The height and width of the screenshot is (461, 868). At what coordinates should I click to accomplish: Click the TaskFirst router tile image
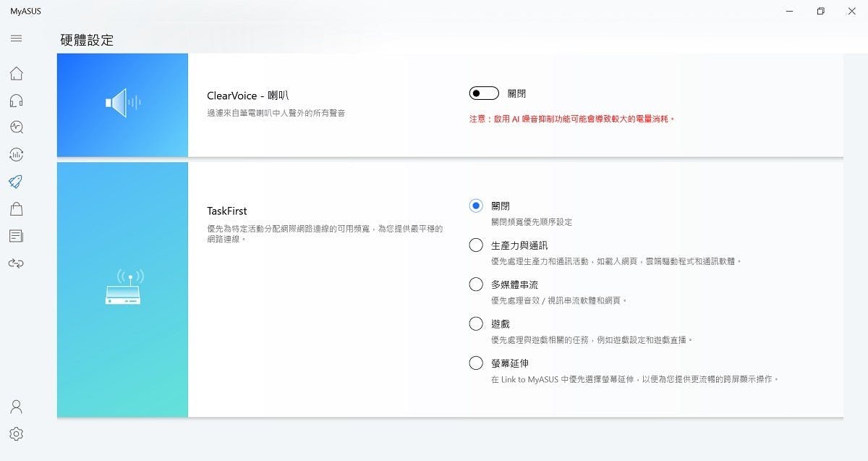122,289
